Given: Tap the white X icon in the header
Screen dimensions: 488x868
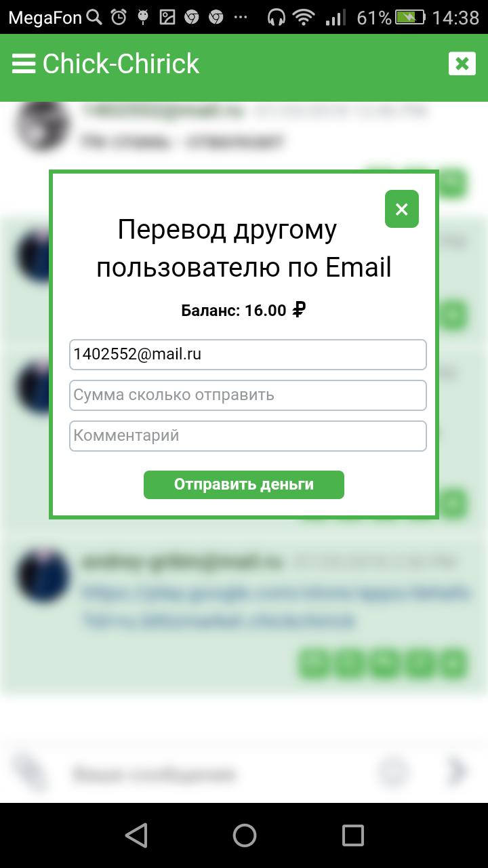Looking at the screenshot, I should point(462,64).
